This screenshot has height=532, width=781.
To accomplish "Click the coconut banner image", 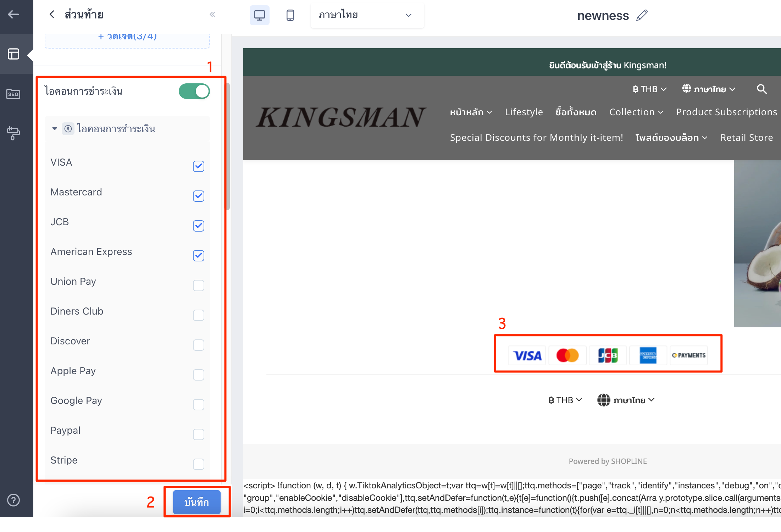I will point(757,244).
